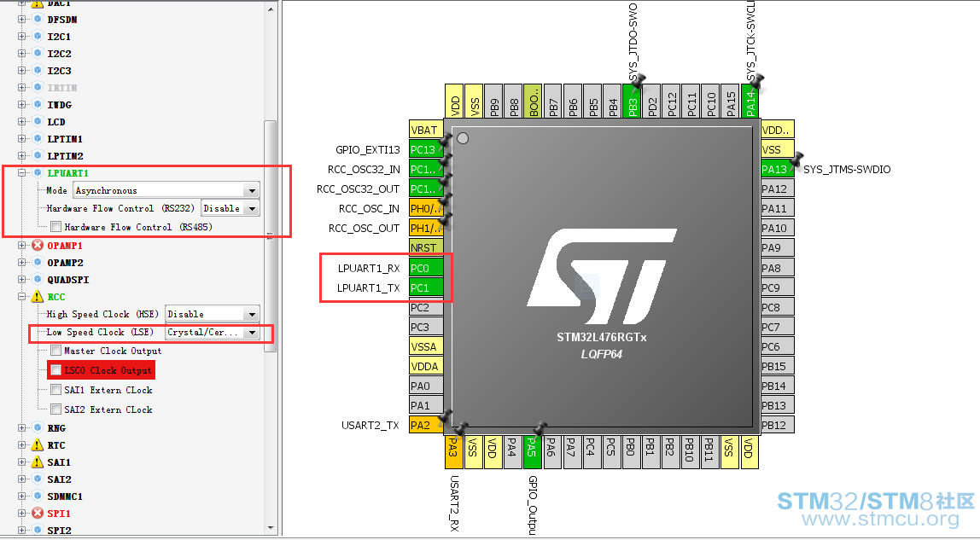Select the green PC13 pin on chip
The image size is (980, 540).
pyautogui.click(x=426, y=149)
